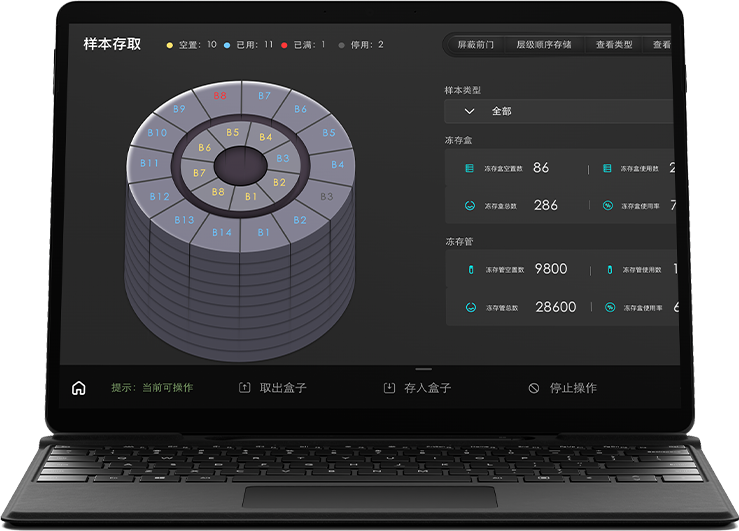Click the 冻存盒总数 round icon
The width and height of the screenshot is (739, 531).
point(470,206)
